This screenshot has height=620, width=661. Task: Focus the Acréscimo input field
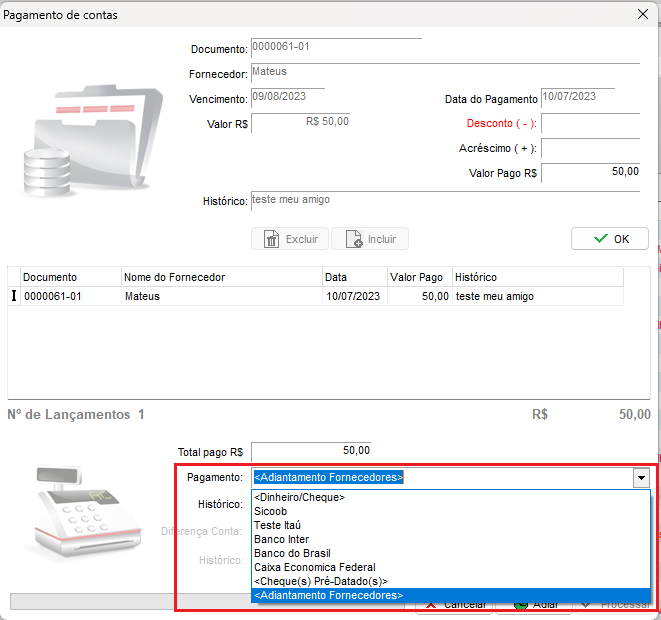click(590, 149)
